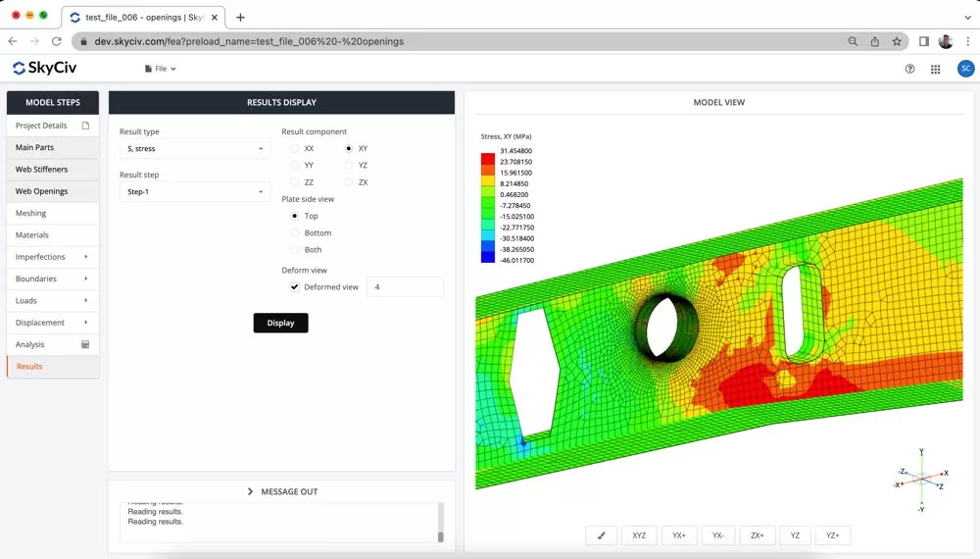Open the File menu
This screenshot has width=980, height=559.
tap(160, 69)
